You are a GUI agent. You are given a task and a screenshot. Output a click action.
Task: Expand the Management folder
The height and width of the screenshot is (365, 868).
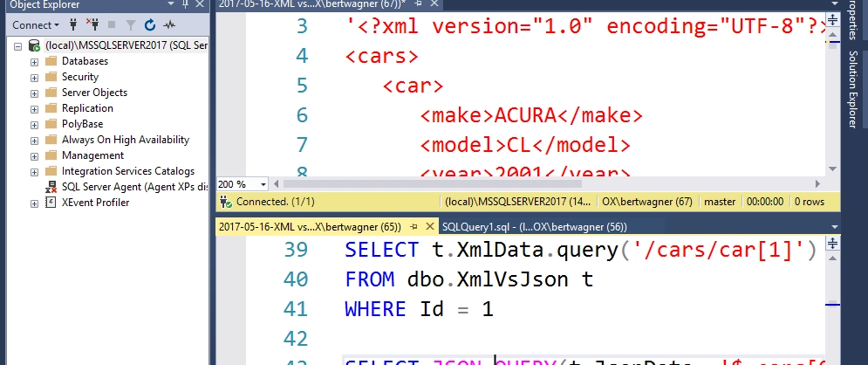[x=34, y=156]
